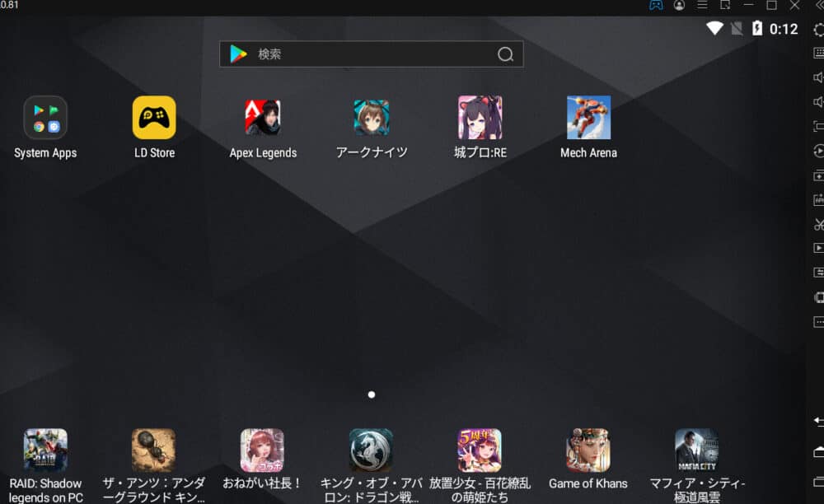Open マフィア・シティ app

click(696, 450)
